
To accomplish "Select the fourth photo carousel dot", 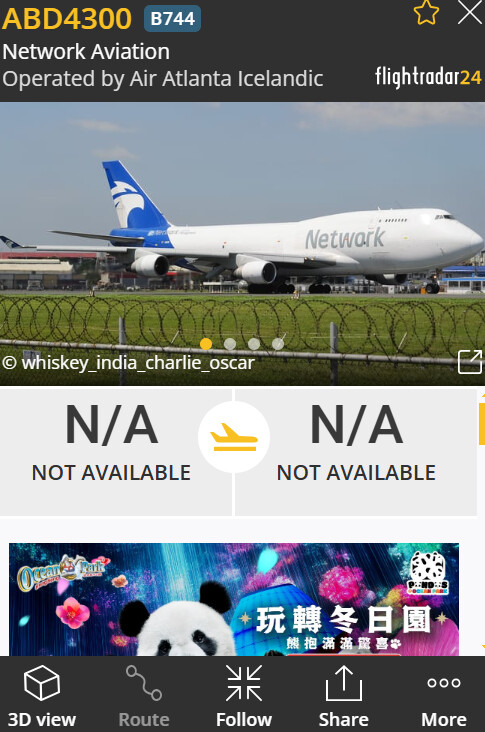I will click(x=278, y=344).
